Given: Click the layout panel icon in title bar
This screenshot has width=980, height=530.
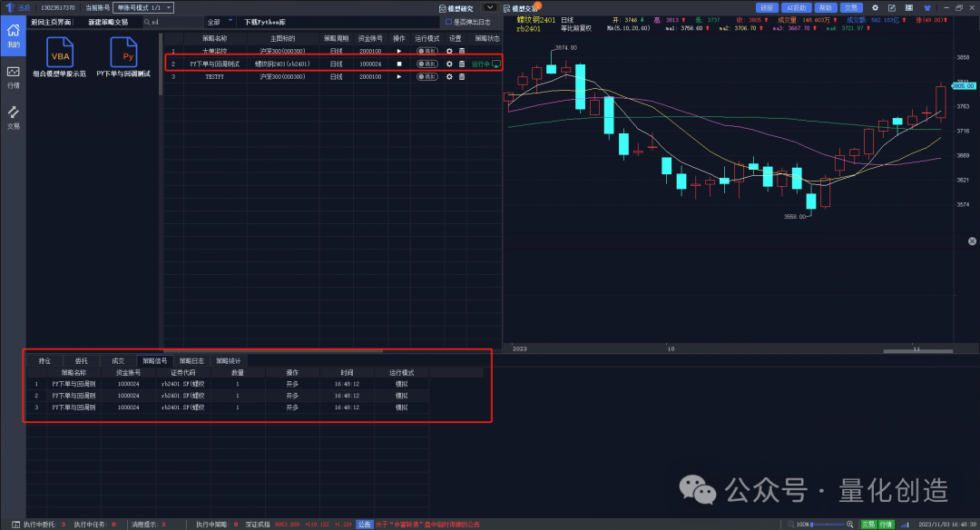Looking at the screenshot, I should point(908,7).
